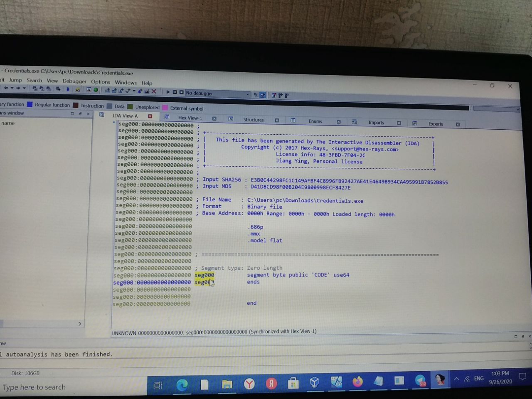Viewport: 532px width, 399px height.
Task: Click the highlighted blue icon beside debugger dropdown
Action: 263,95
